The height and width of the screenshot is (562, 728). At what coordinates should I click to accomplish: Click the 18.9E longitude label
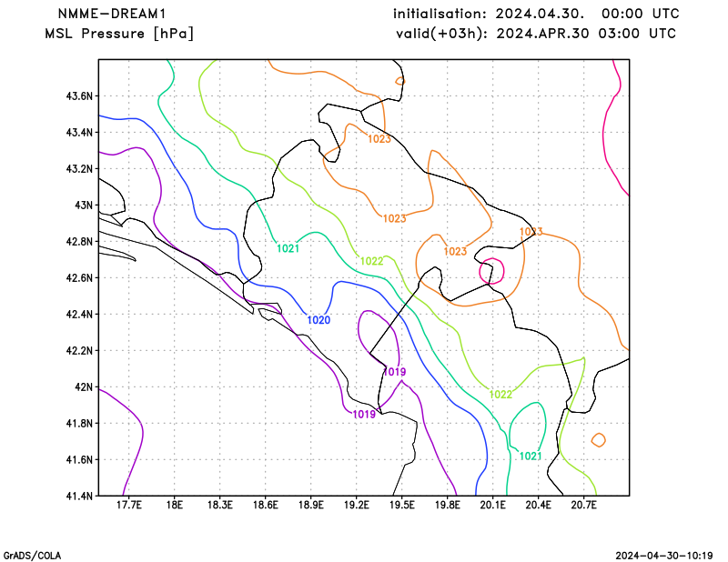coord(310,505)
